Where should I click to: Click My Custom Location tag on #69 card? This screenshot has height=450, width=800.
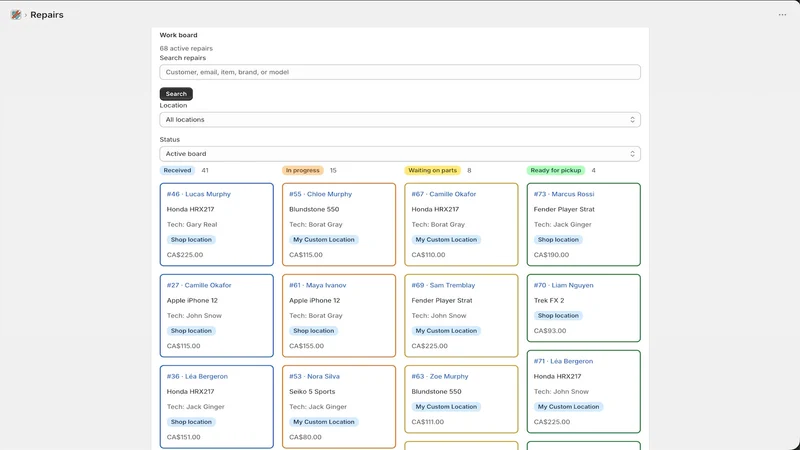[x=446, y=331]
